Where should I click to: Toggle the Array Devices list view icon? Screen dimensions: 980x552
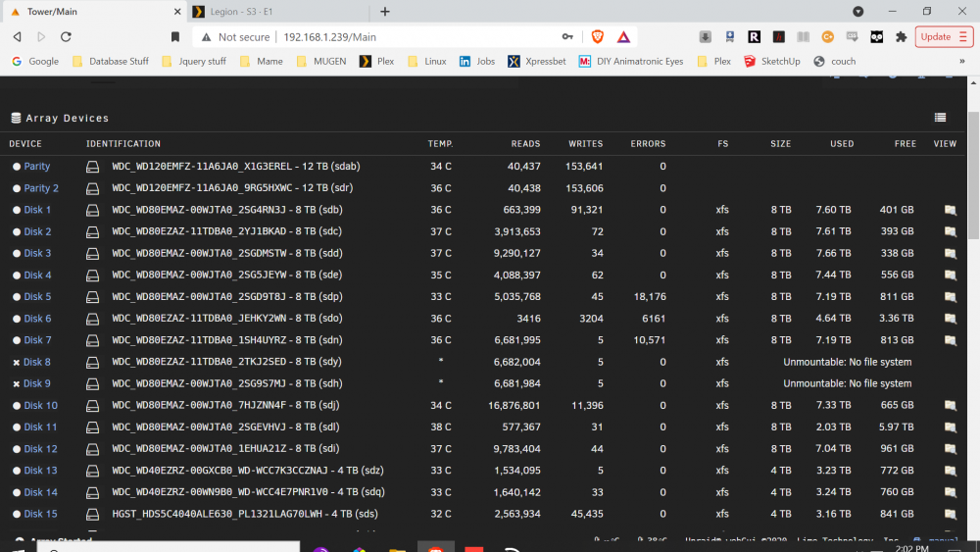coord(940,118)
